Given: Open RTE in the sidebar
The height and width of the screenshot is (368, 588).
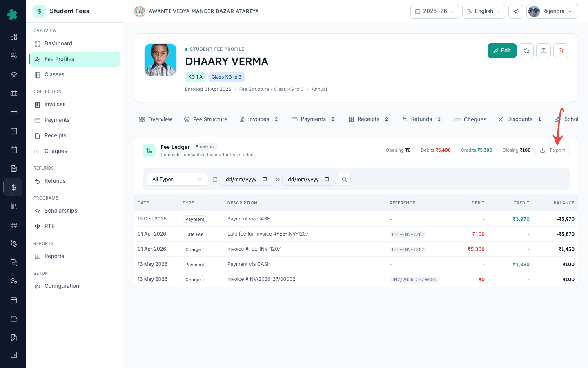Looking at the screenshot, I should click(75, 227).
